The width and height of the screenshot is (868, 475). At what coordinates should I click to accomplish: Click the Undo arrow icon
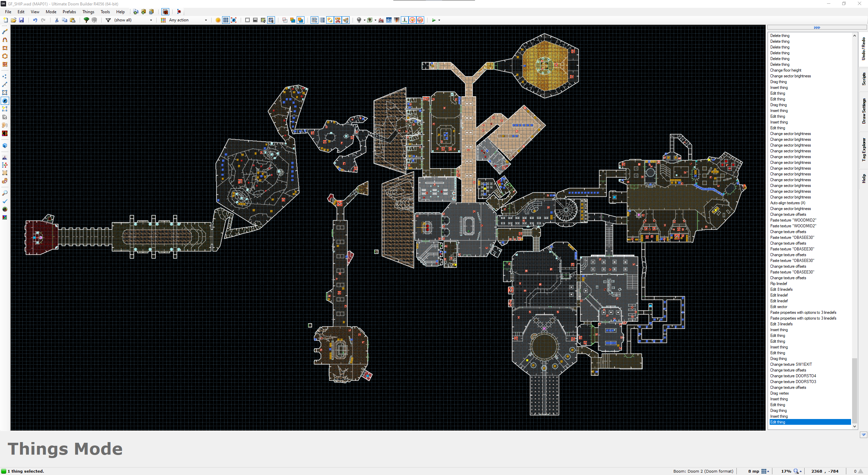(x=35, y=20)
